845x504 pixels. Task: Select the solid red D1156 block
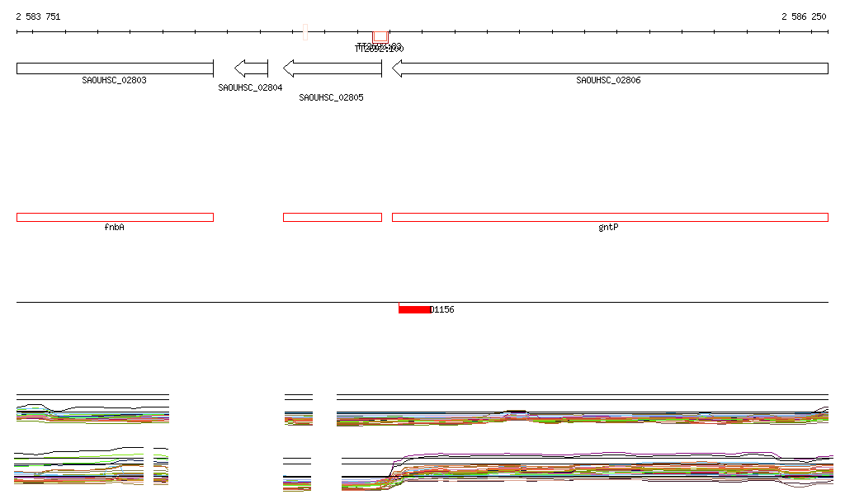(x=414, y=309)
